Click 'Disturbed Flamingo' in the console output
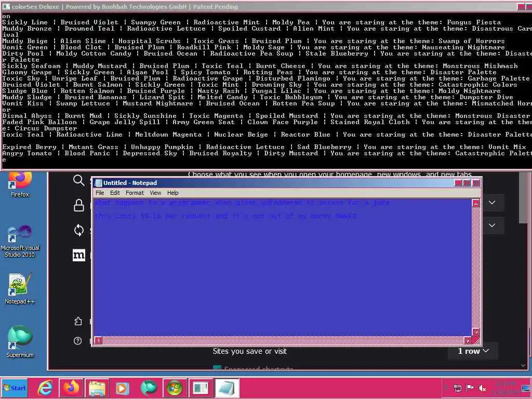 pos(293,78)
